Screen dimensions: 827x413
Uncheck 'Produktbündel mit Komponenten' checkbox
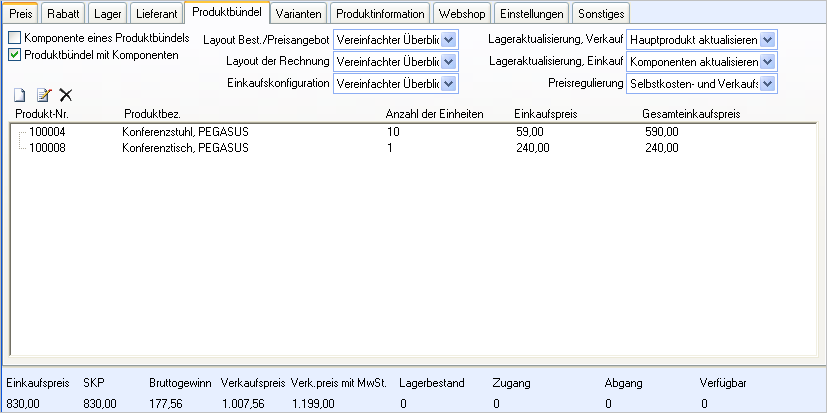[x=15, y=55]
